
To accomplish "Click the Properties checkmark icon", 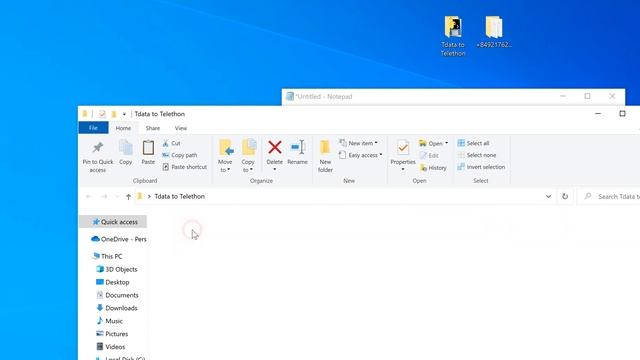I will [403, 147].
